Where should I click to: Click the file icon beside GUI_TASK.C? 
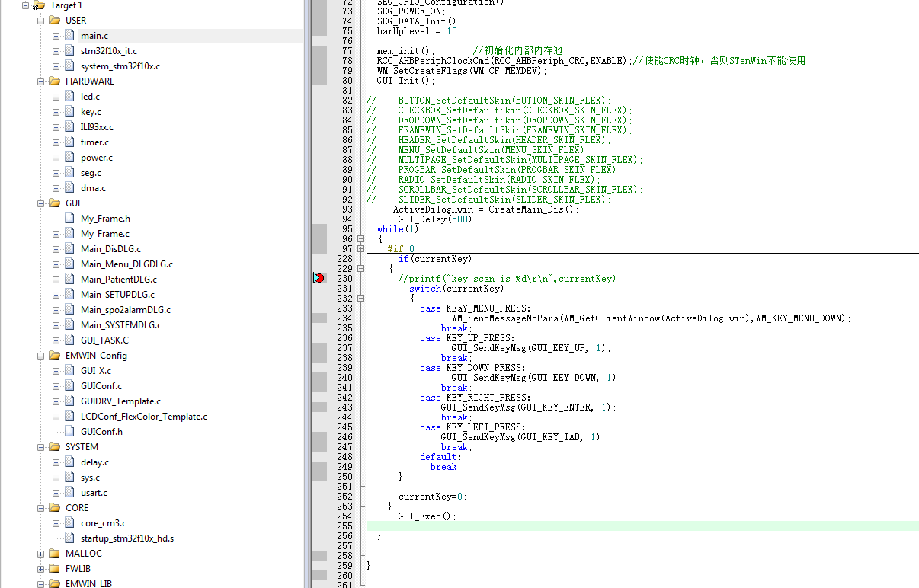point(69,340)
